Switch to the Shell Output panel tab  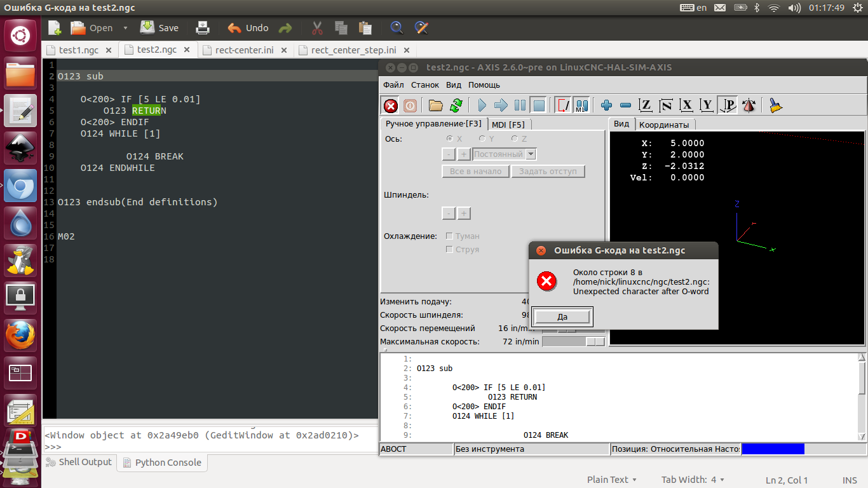(79, 462)
